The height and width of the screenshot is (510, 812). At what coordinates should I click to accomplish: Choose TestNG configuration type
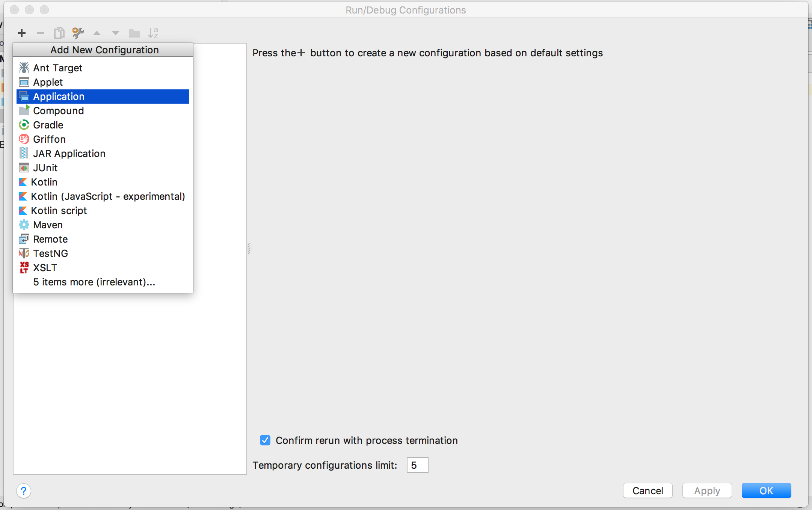[103, 253]
